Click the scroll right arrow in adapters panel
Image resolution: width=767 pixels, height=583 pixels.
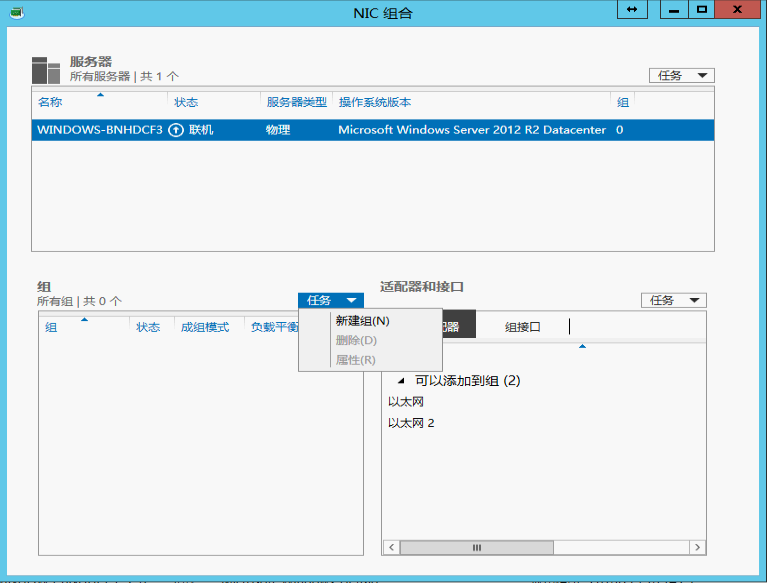(698, 547)
